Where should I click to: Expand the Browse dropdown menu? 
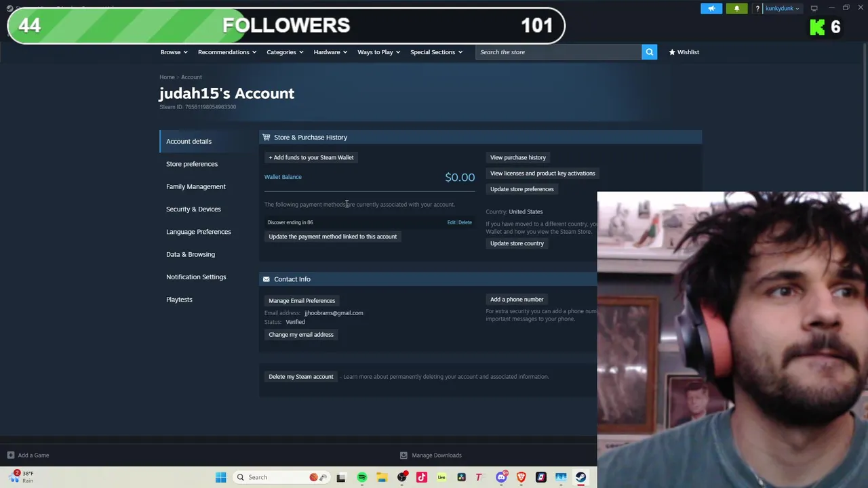click(174, 52)
